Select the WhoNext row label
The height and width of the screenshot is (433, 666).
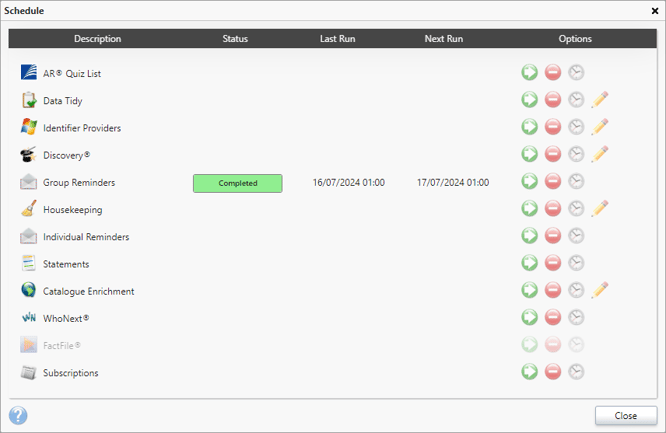click(66, 318)
